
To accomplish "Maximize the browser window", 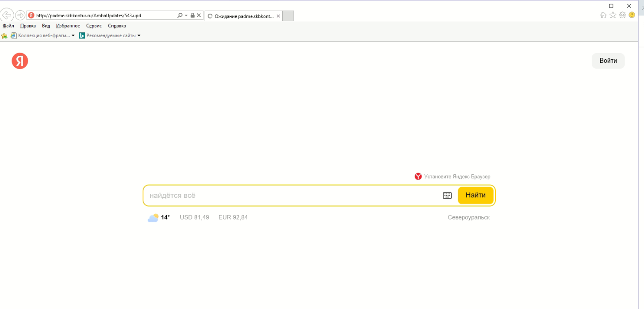I will point(611,6).
